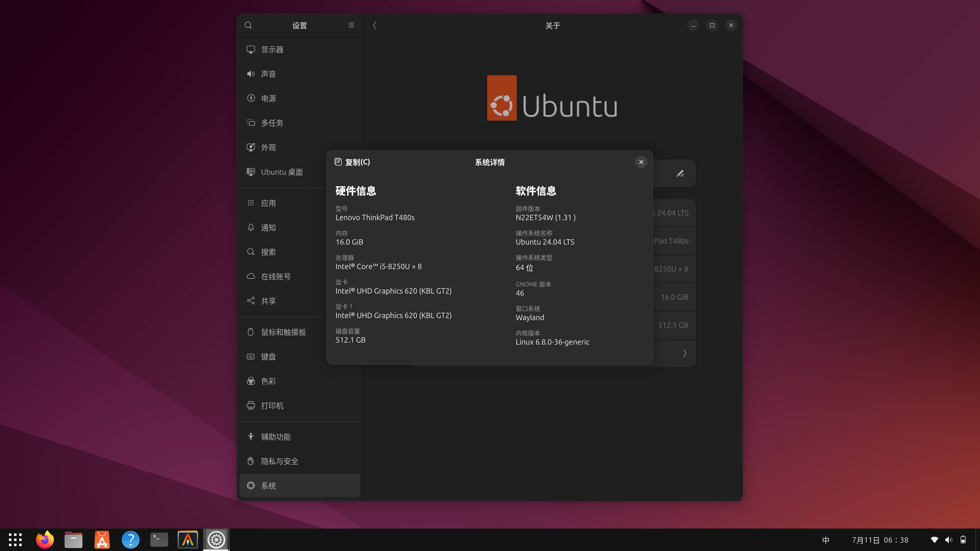Open the clock showing 7月11日 06:38

click(x=880, y=540)
